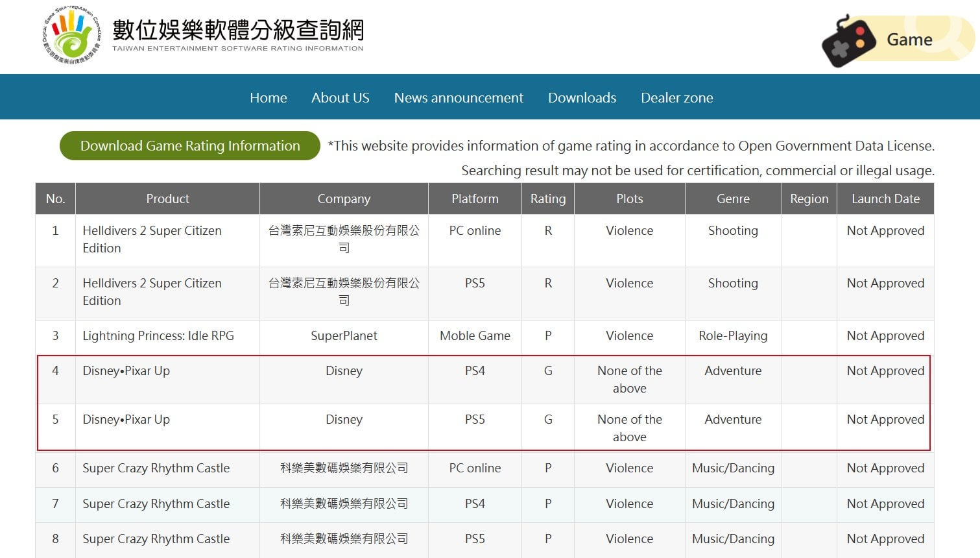The height and width of the screenshot is (558, 980).
Task: Navigate to Downloads page
Action: click(x=582, y=98)
